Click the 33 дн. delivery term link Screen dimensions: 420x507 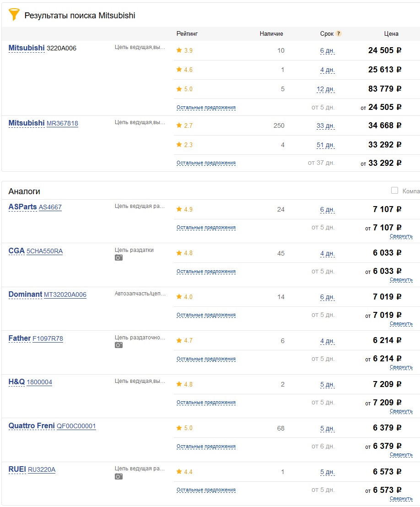click(x=326, y=125)
